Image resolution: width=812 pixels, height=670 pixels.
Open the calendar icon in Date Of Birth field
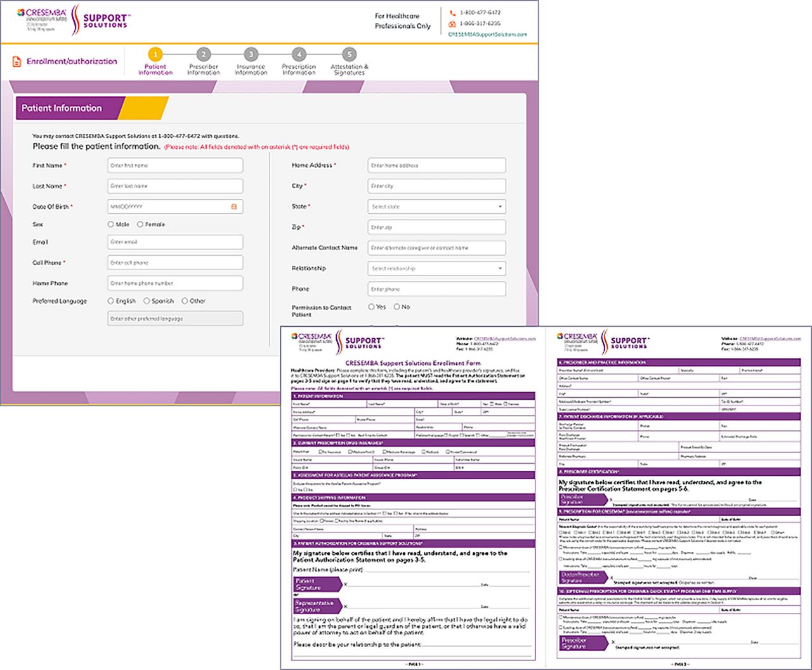(234, 206)
